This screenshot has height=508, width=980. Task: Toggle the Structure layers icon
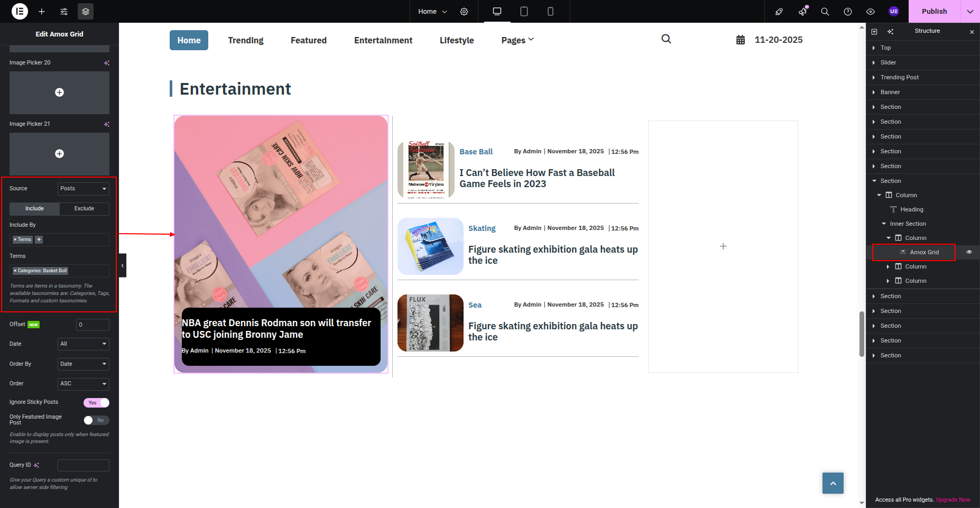click(x=86, y=11)
